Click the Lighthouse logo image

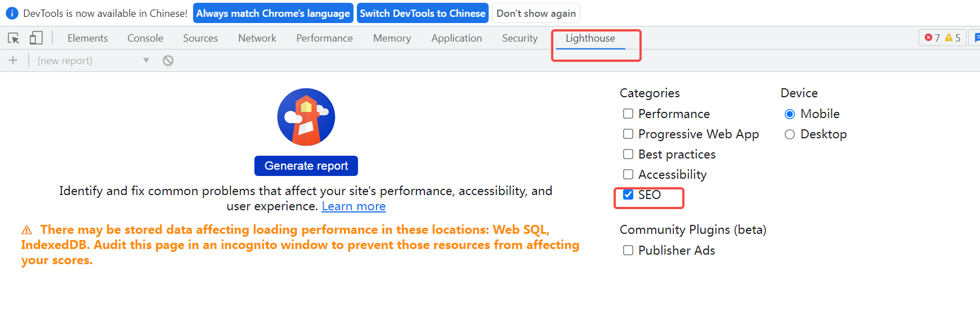pos(306,117)
